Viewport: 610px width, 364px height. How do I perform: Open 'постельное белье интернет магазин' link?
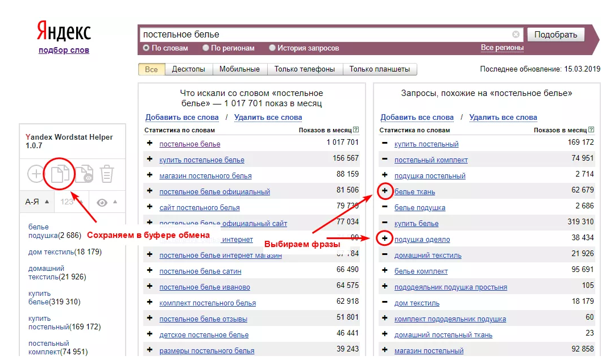(220, 255)
